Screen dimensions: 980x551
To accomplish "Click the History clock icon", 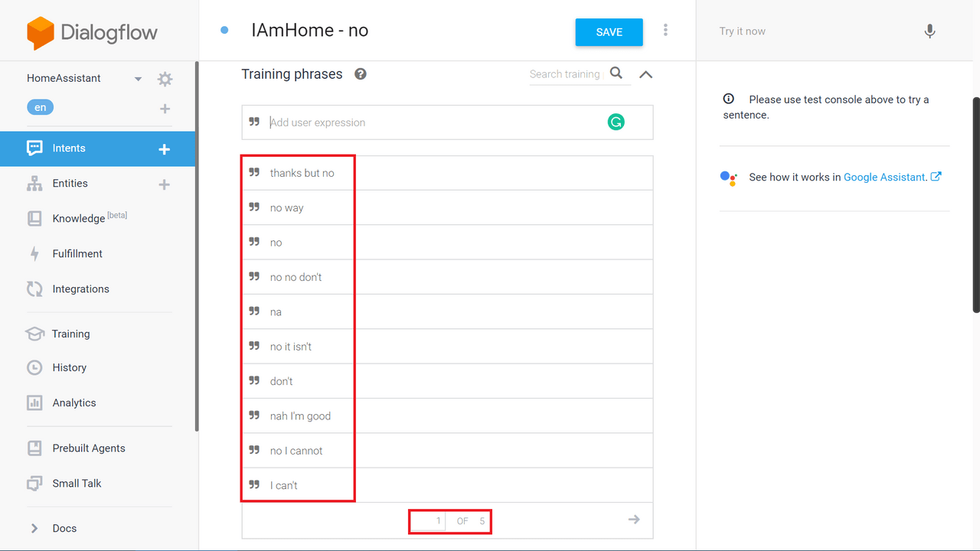I will 34,367.
